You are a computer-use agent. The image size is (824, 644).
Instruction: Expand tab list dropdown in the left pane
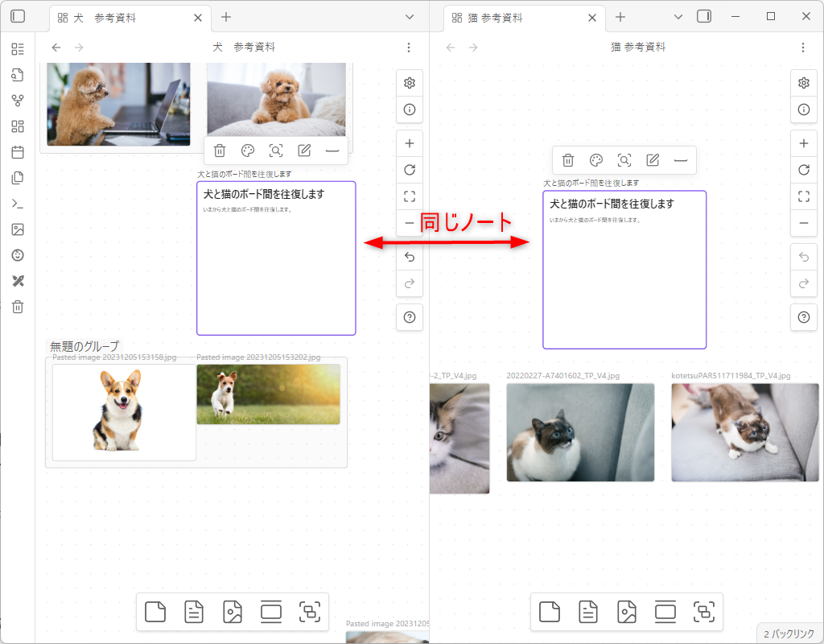[410, 17]
